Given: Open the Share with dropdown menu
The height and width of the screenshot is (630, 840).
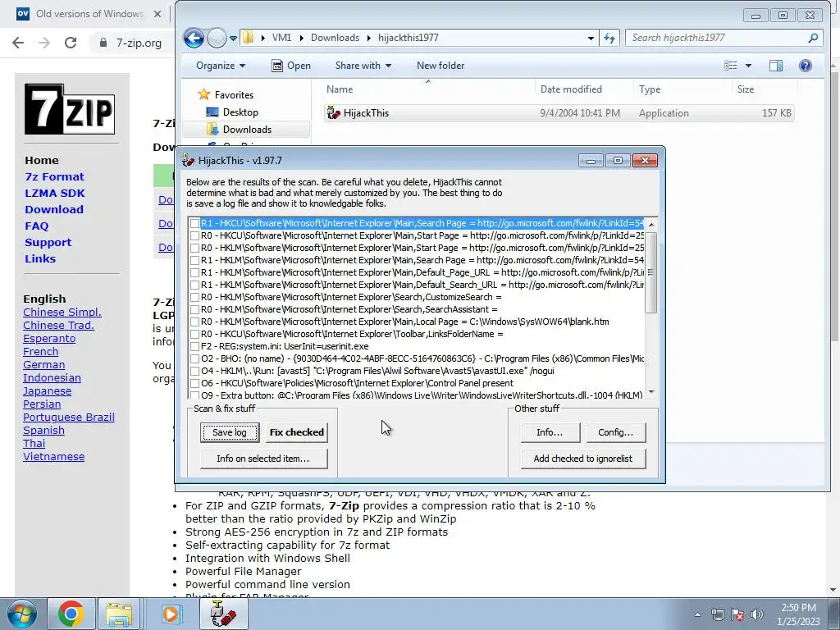Looking at the screenshot, I should pyautogui.click(x=363, y=66).
